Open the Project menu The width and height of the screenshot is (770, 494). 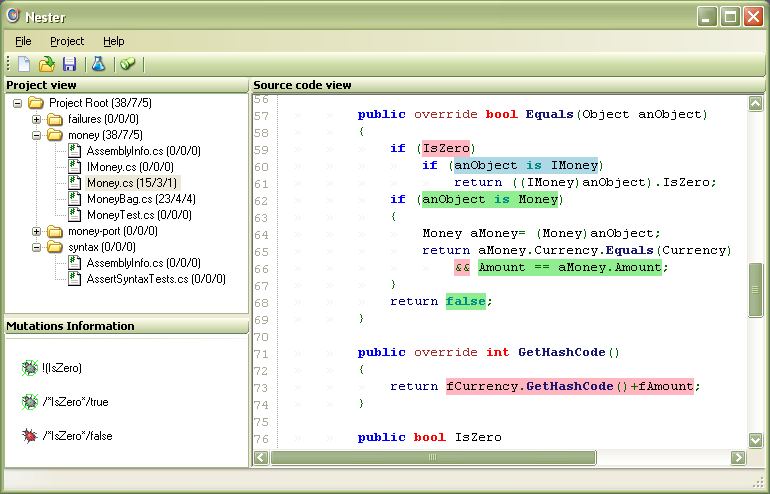coord(67,41)
